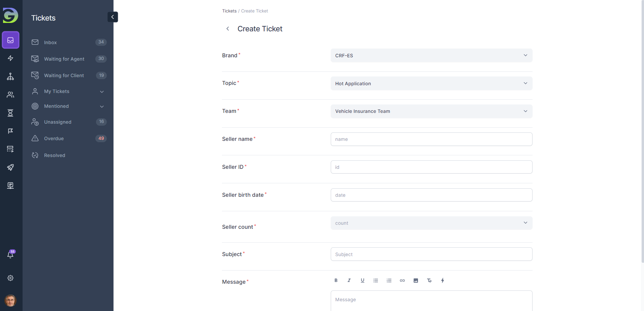Go to Overdue tickets
Viewport: 644px width, 311px height.
(54, 138)
